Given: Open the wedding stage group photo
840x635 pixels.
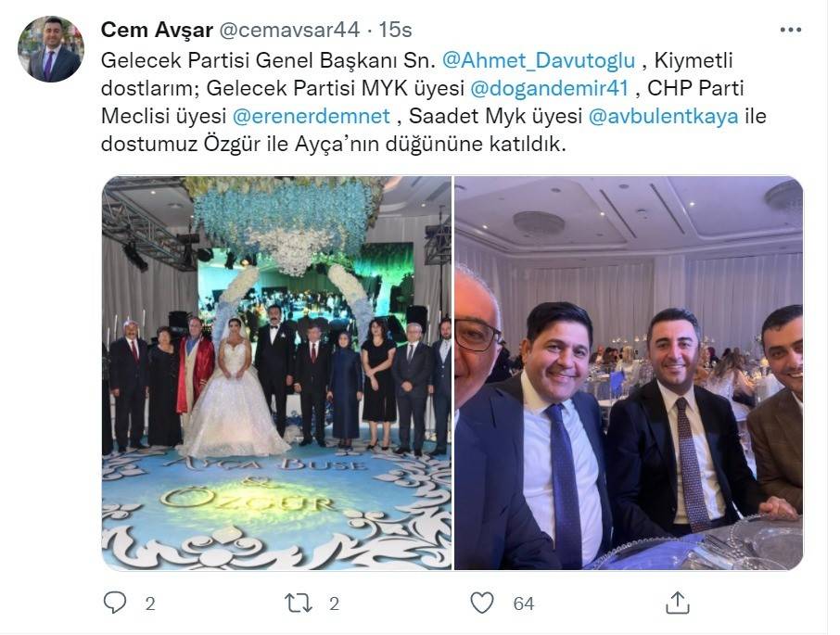Looking at the screenshot, I should 276,374.
